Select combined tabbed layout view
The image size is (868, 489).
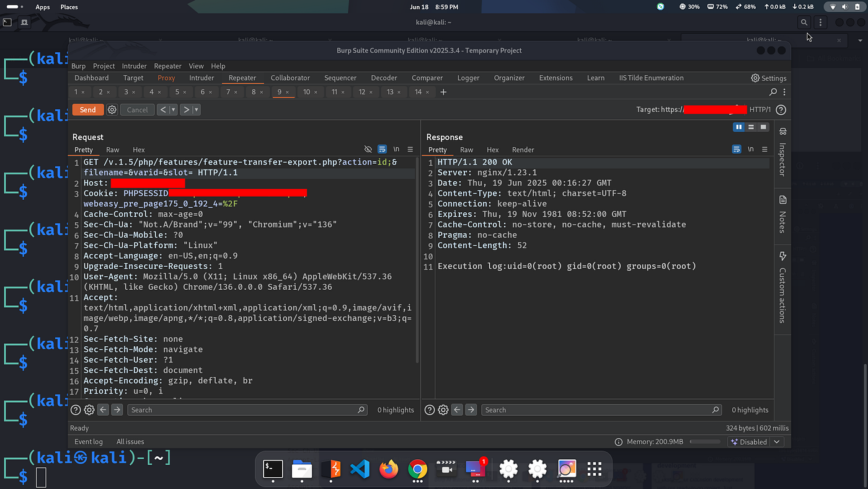click(763, 127)
